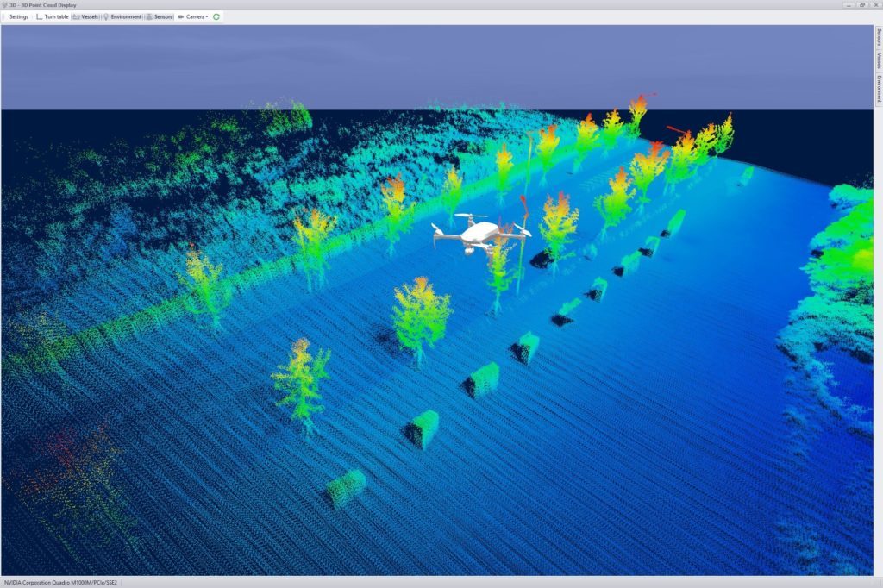883x588 pixels.
Task: Click the application icon in title bar
Action: (4, 4)
